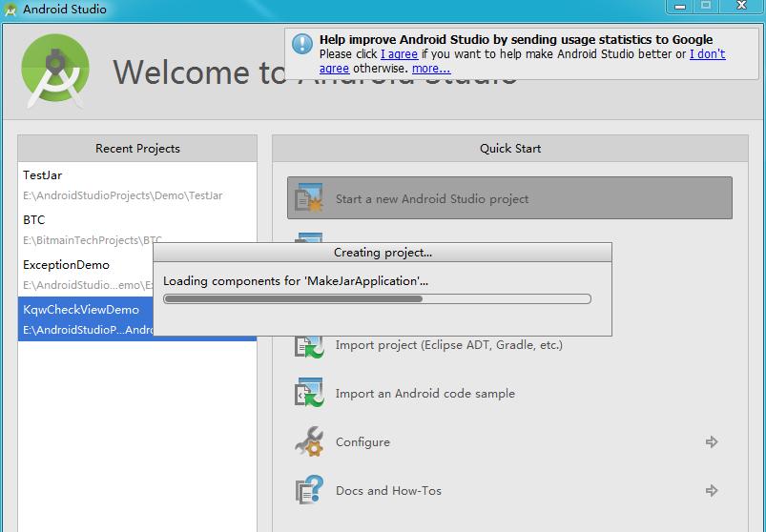766x532 pixels.
Task: Click the Configure wrench and gear icon
Action: [x=309, y=441]
